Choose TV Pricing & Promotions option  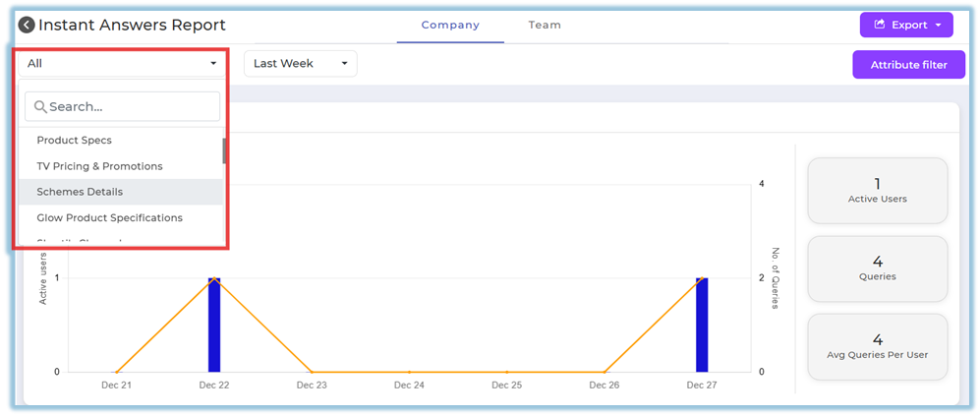click(x=99, y=166)
